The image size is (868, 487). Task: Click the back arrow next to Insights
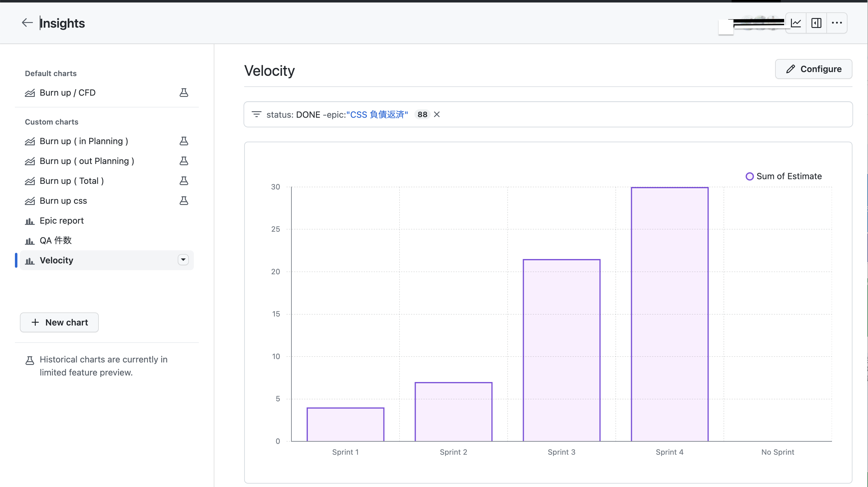pyautogui.click(x=27, y=23)
